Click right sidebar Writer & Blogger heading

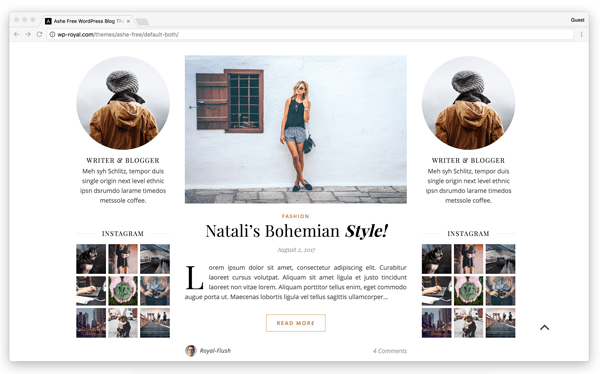468,160
